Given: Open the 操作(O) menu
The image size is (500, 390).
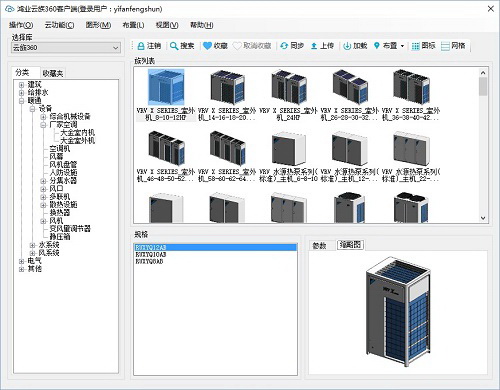Looking at the screenshot, I should tap(21, 25).
